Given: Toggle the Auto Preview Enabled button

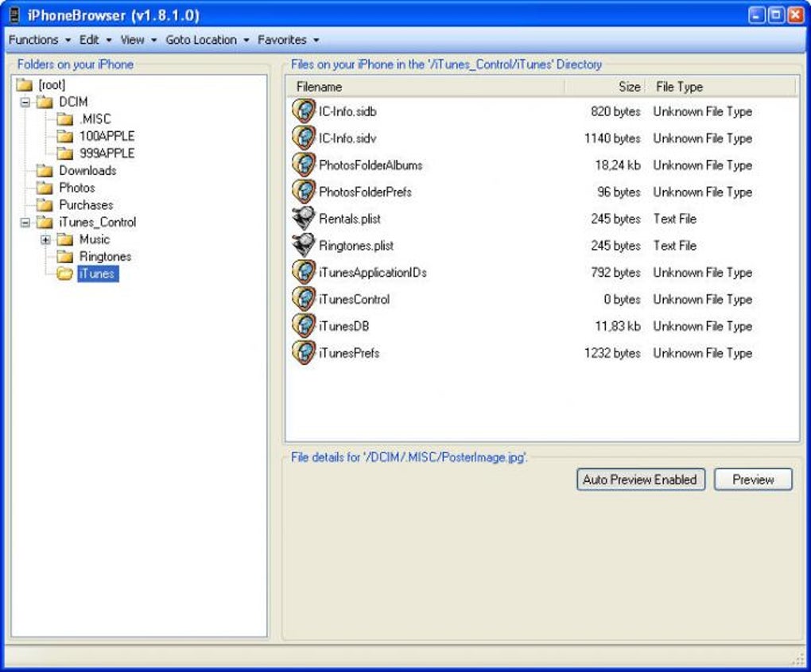Looking at the screenshot, I should click(641, 480).
